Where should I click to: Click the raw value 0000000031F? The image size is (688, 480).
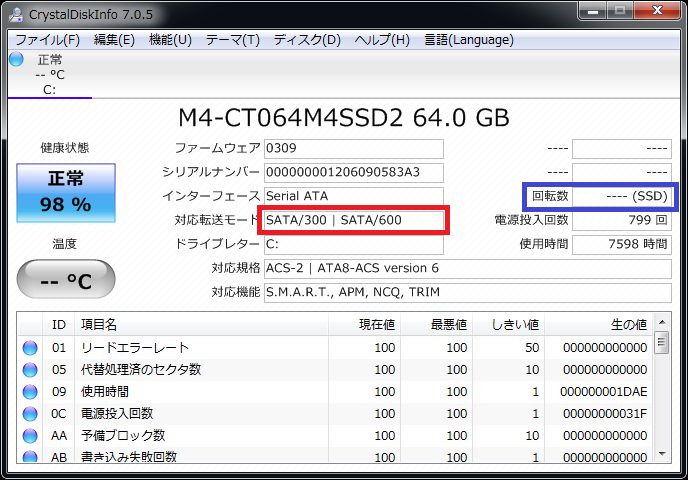(x=605, y=413)
